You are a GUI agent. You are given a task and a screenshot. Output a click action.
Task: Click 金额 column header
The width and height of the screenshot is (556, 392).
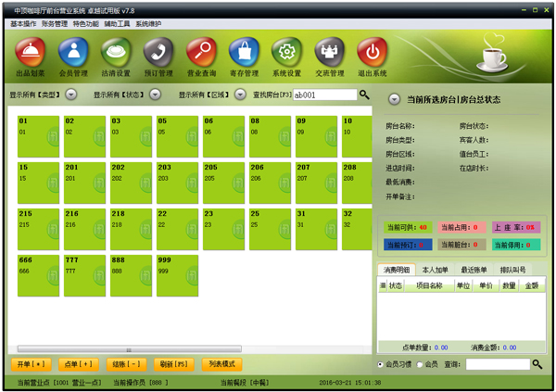click(x=532, y=285)
